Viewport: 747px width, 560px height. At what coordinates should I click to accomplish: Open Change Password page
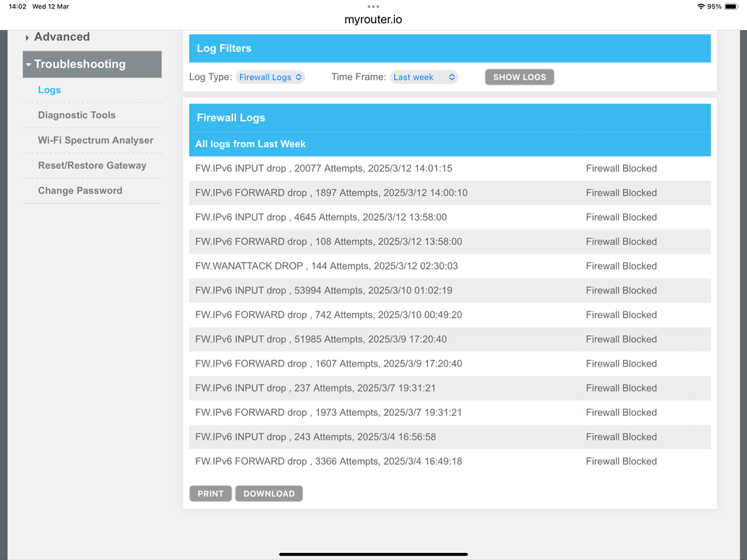80,191
